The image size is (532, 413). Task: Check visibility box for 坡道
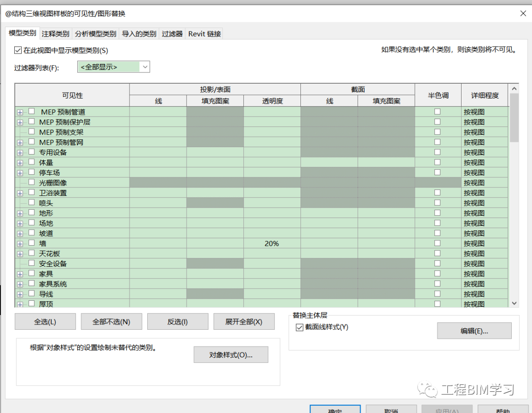tap(32, 233)
